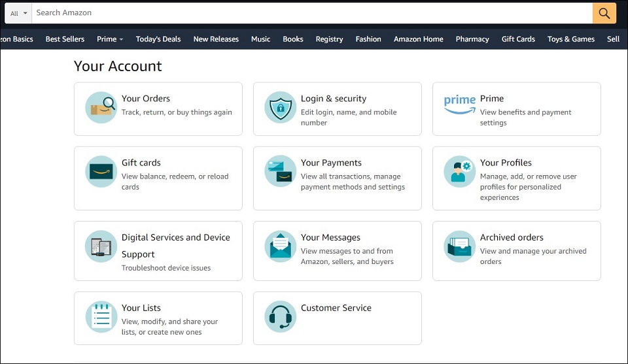Click the Digital Services devices icon
The width and height of the screenshot is (628, 364).
click(101, 246)
